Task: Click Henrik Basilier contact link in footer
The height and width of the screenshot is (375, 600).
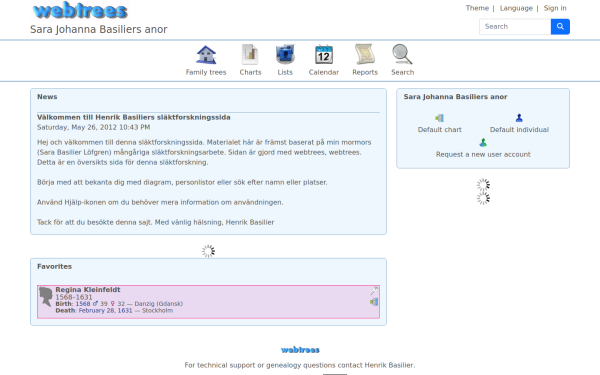Action: click(389, 365)
